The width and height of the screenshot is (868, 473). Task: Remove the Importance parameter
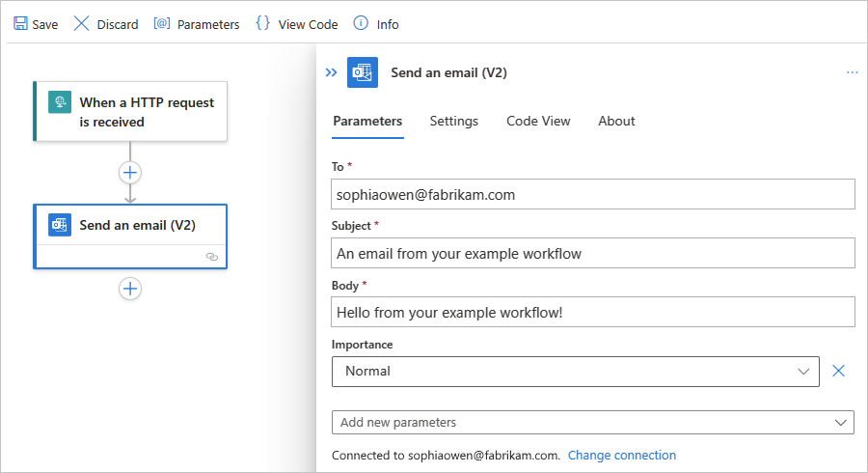[838, 371]
